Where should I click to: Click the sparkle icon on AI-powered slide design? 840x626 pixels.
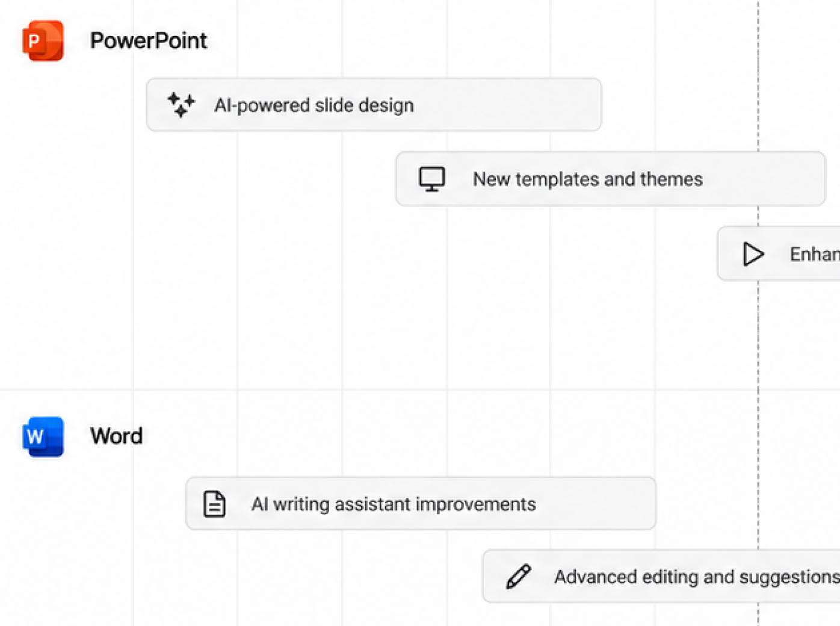coord(181,105)
